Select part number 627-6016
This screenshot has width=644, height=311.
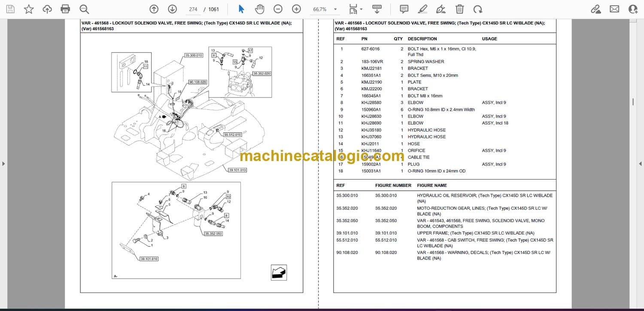(x=371, y=49)
